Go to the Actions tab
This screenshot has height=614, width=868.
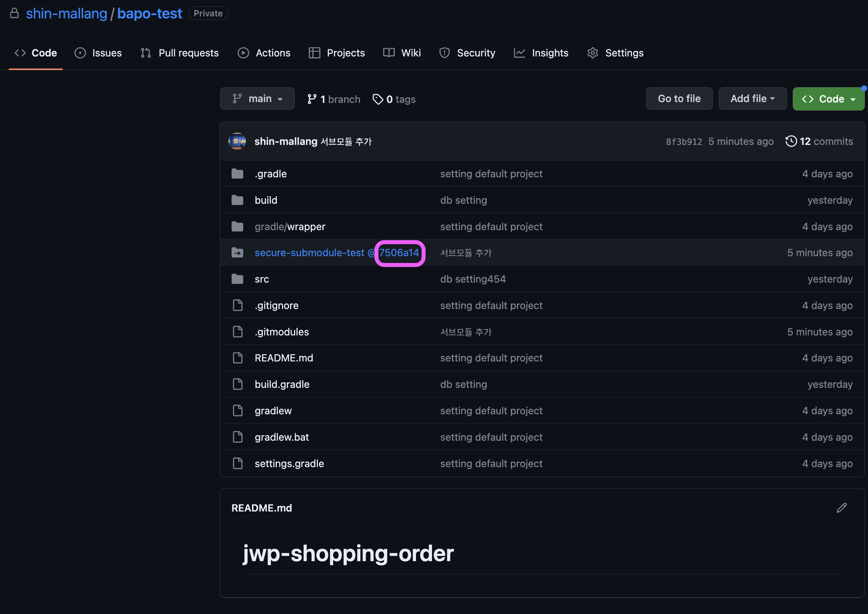pos(264,53)
